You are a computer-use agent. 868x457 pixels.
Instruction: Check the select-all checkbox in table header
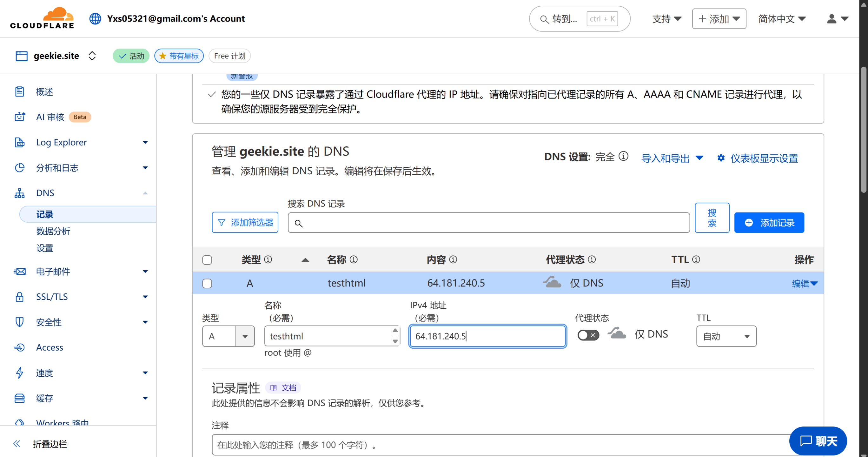click(207, 260)
